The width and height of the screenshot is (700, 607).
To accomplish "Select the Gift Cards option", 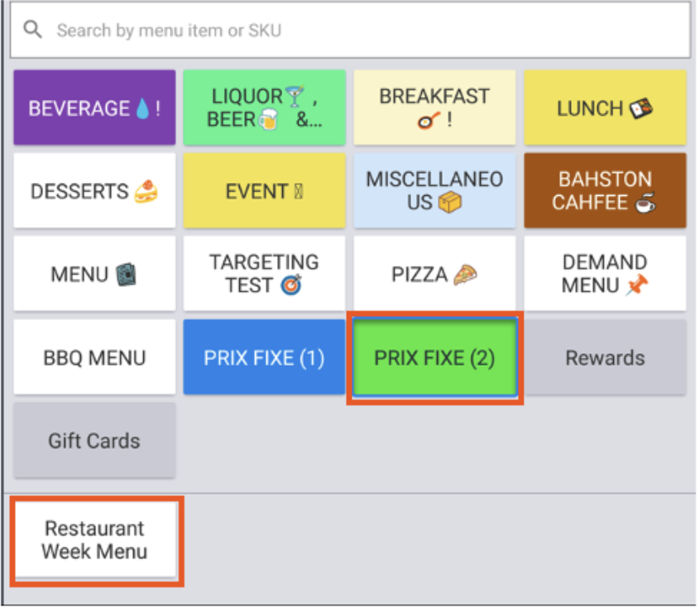I will click(93, 441).
